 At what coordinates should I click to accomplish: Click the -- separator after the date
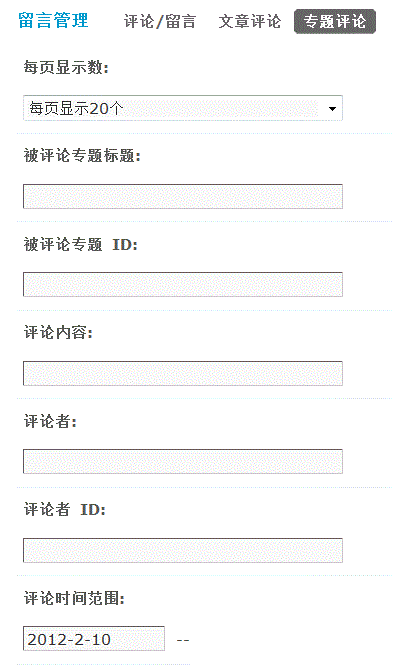tap(183, 640)
